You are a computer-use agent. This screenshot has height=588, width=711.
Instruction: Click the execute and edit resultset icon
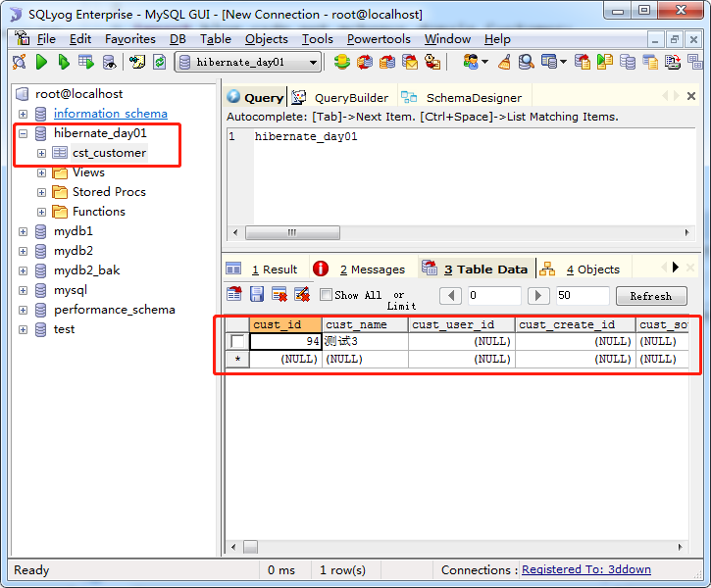(x=86, y=62)
